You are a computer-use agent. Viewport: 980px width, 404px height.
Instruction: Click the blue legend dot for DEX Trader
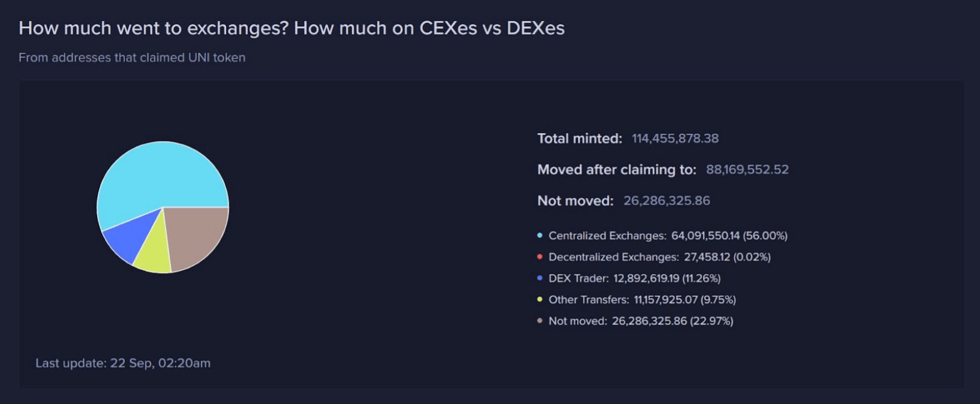[540, 279]
